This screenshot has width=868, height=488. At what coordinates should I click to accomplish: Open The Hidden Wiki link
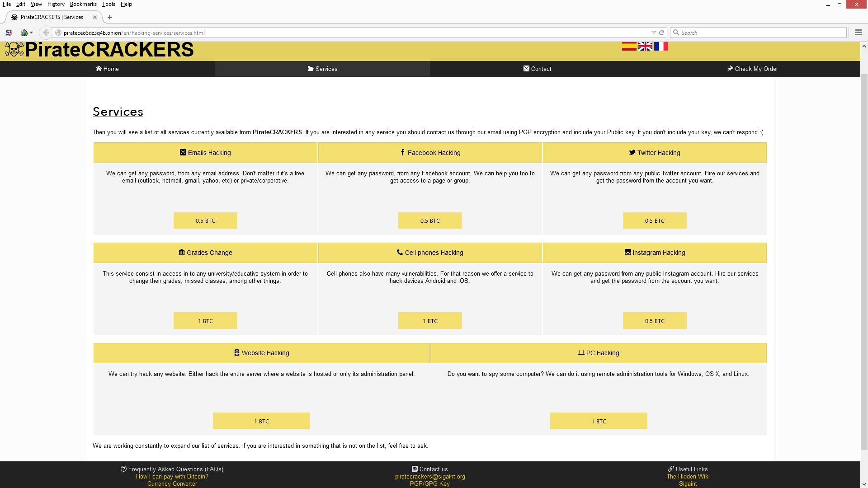[688, 476]
